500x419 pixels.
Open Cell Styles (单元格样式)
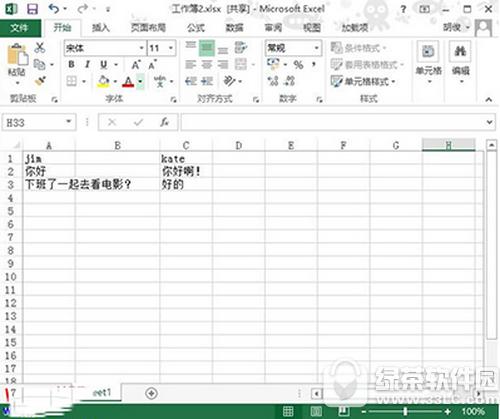tap(363, 81)
